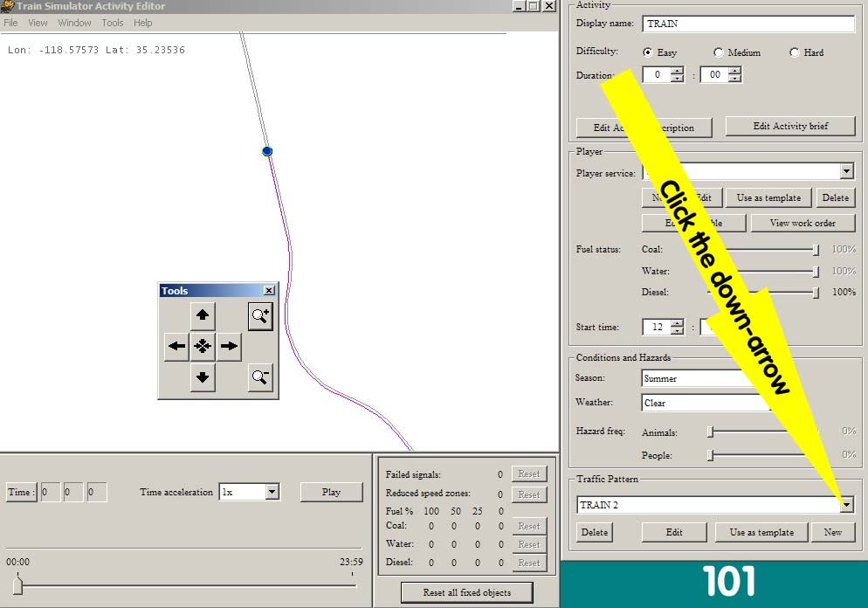Click the pan down arrow in Tools
This screenshot has width=868, height=608.
click(203, 377)
